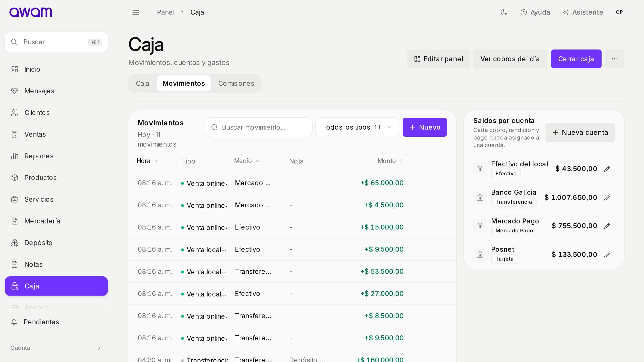Sort by the Hora column
The image size is (644, 362).
pyautogui.click(x=148, y=161)
